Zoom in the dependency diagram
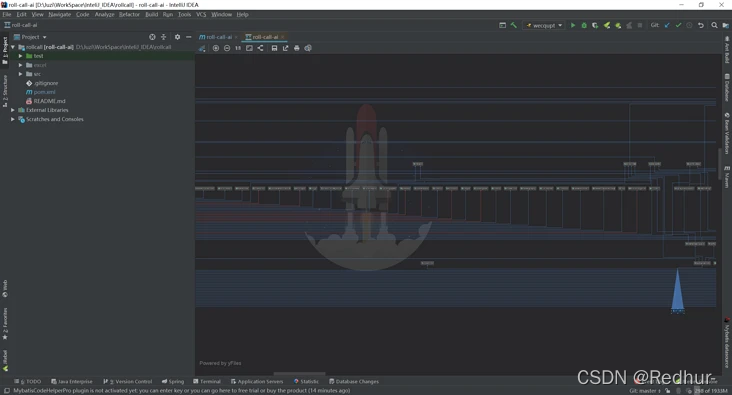Screen dimensions: 732x395 click(216, 48)
